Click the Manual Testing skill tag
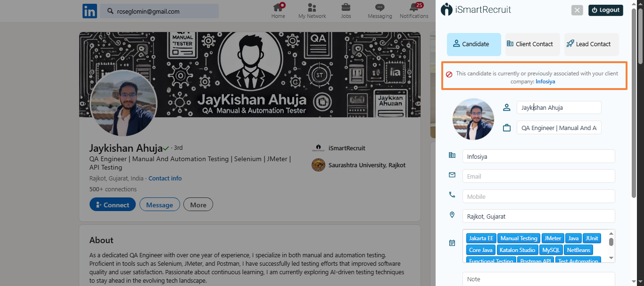The height and width of the screenshot is (286, 644). click(x=519, y=238)
